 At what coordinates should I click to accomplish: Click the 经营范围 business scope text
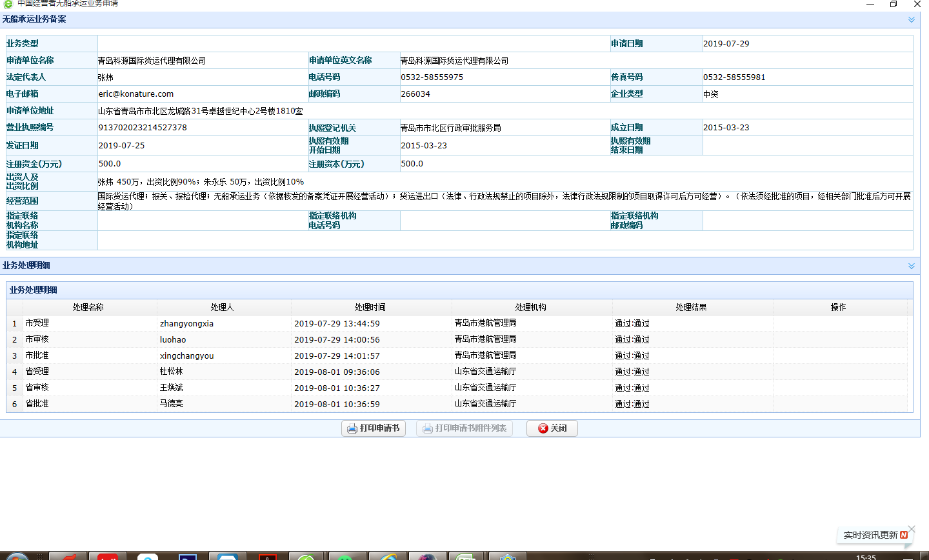coord(504,201)
